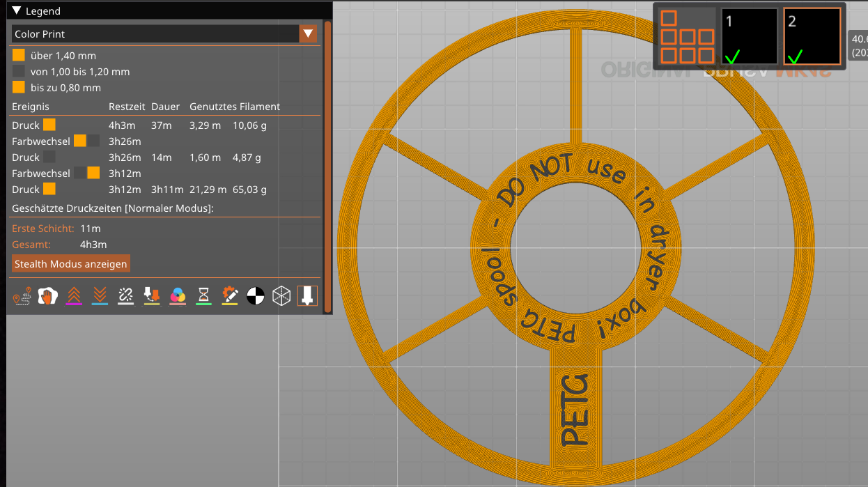Viewport: 868px width, 487px height.
Task: Click Erste Schicht time 11m
Action: click(90, 229)
